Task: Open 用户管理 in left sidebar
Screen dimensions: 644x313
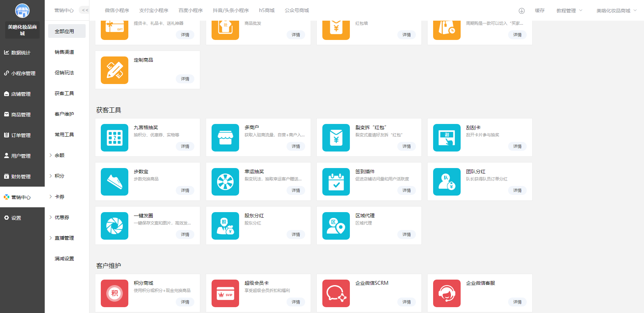Action: (22, 156)
